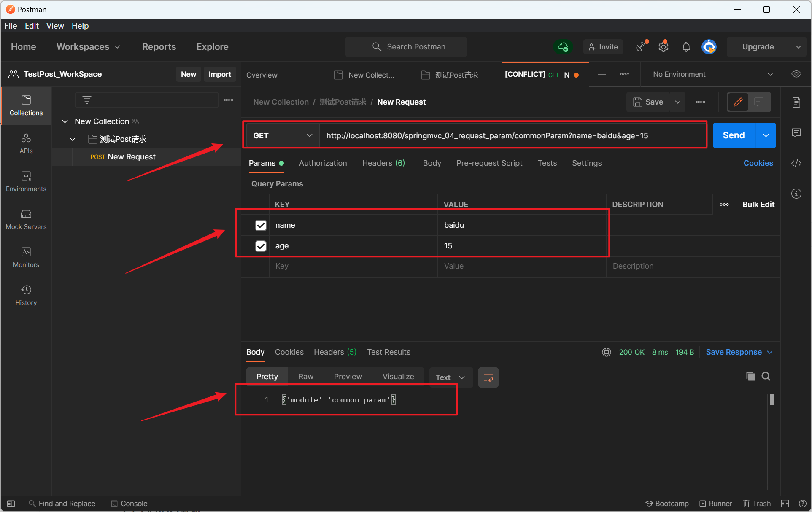Uncheck the name parameter checkbox

(x=261, y=225)
